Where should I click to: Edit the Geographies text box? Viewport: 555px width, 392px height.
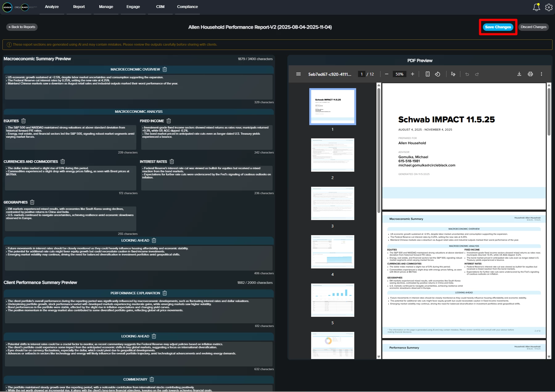(71, 218)
